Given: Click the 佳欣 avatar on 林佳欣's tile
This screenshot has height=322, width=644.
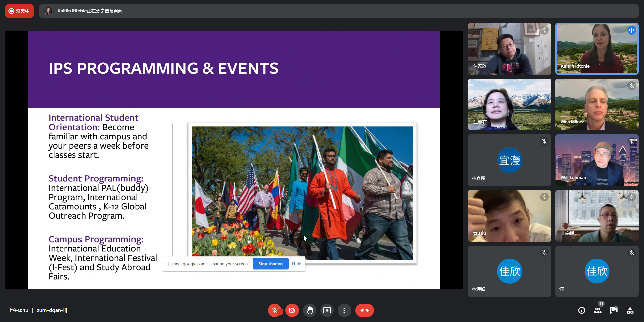Looking at the screenshot, I should tap(509, 271).
